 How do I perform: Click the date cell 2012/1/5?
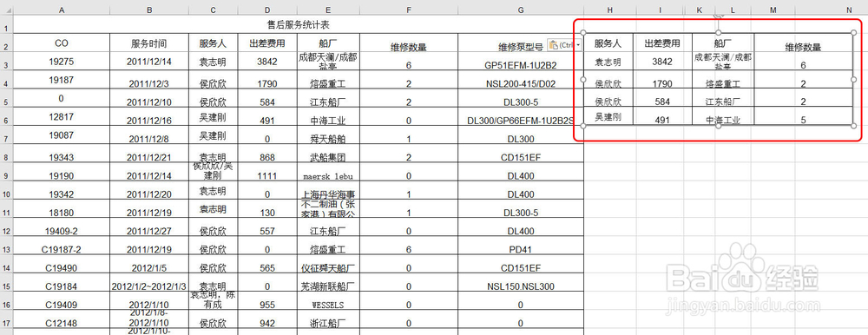pyautogui.click(x=149, y=265)
